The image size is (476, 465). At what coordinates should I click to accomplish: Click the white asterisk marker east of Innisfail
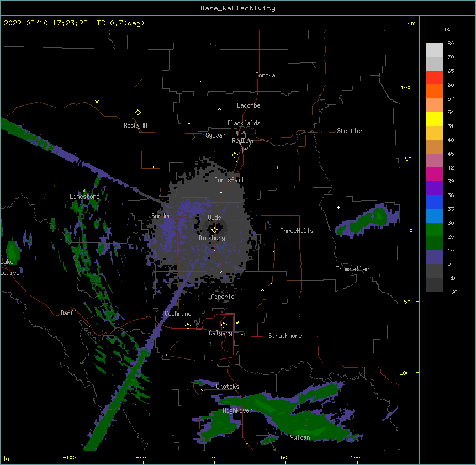coord(277,167)
